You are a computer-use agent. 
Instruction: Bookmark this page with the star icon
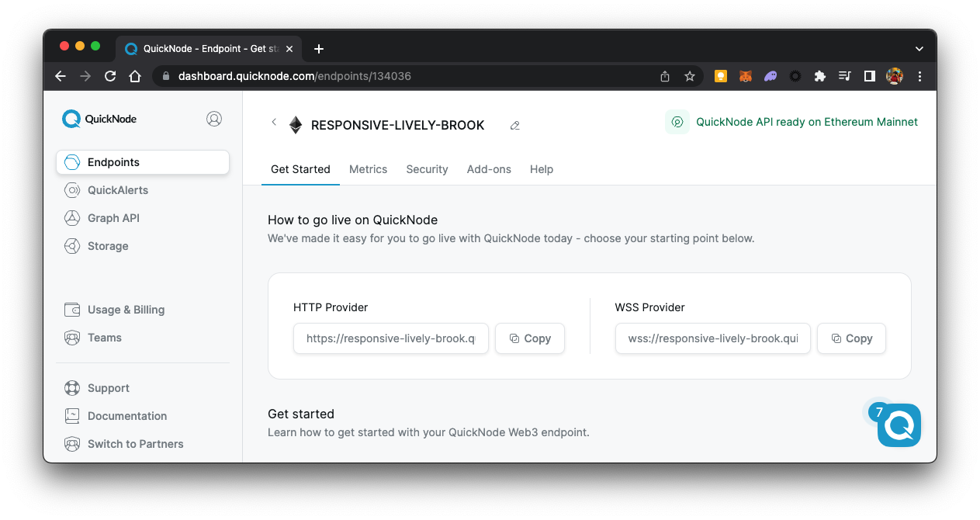point(689,76)
